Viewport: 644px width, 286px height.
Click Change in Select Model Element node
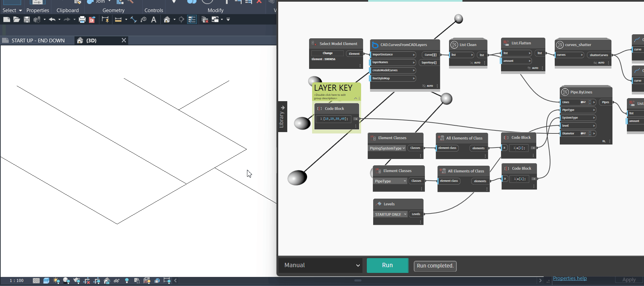328,53
